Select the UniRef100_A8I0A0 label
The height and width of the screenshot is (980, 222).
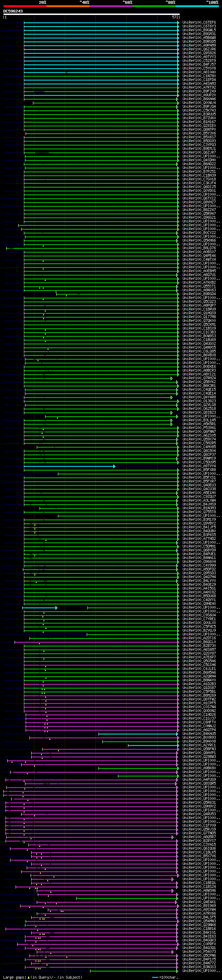click(x=199, y=72)
